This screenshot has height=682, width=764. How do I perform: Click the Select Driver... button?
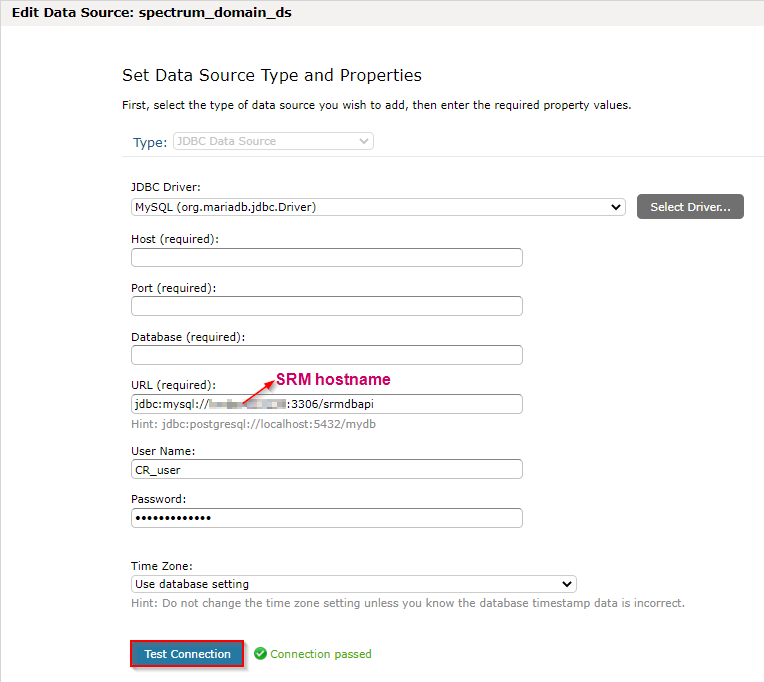tap(690, 207)
